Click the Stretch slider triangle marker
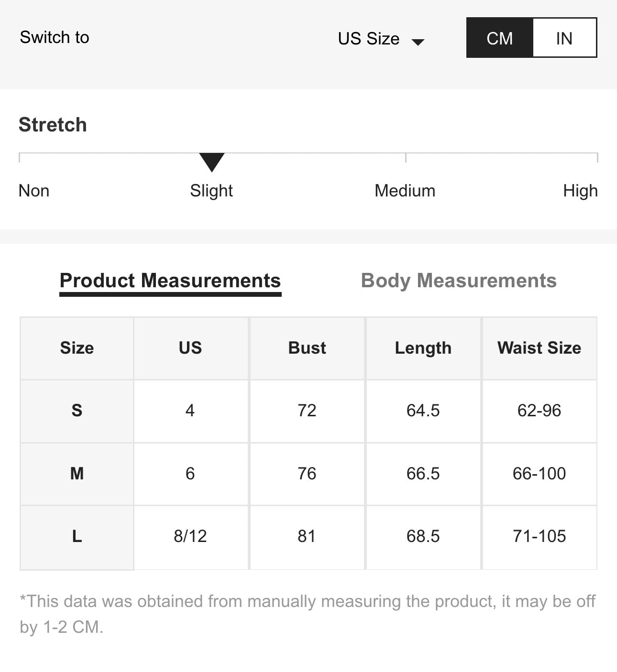 click(x=212, y=162)
